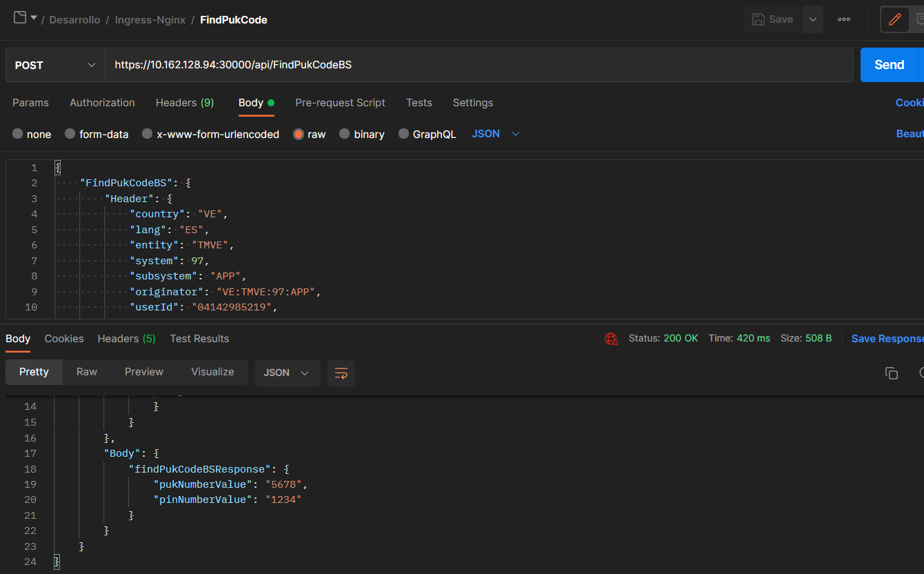
Task: Open the three-dot more actions menu
Action: coord(844,19)
